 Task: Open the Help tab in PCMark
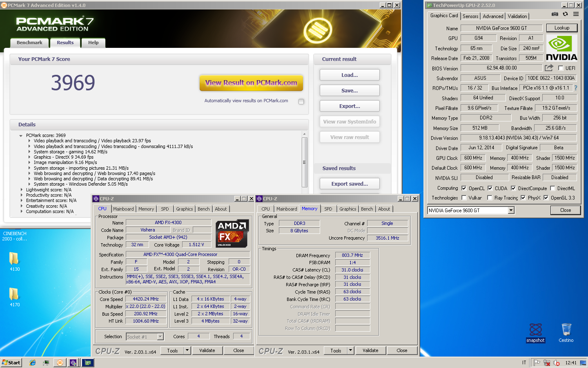click(x=93, y=43)
